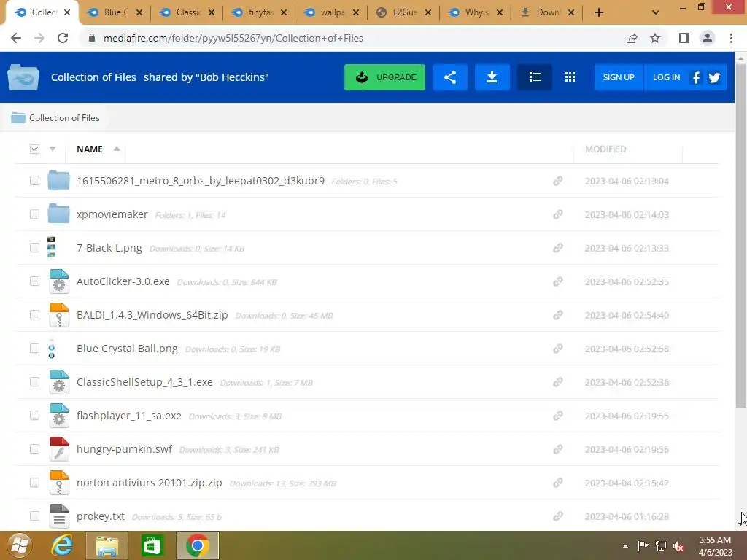747x560 pixels.
Task: Click the flash file icon of hungry-pumkin.swf
Action: 59,449
